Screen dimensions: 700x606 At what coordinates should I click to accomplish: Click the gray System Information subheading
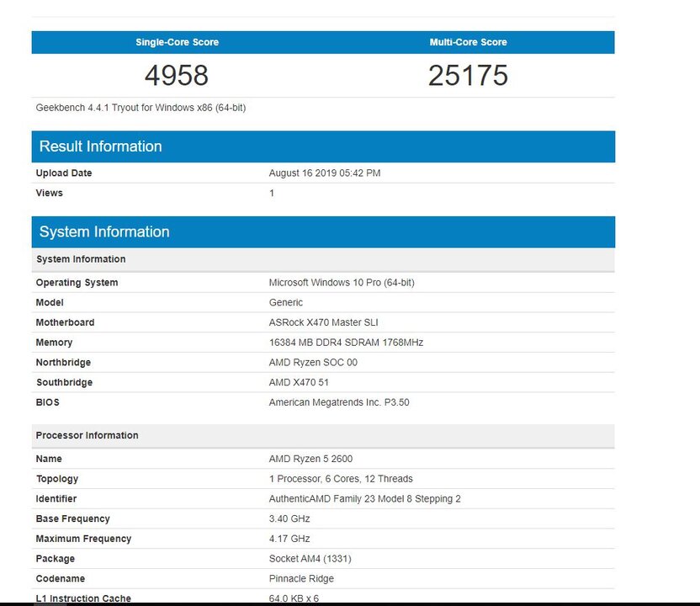[x=81, y=259]
